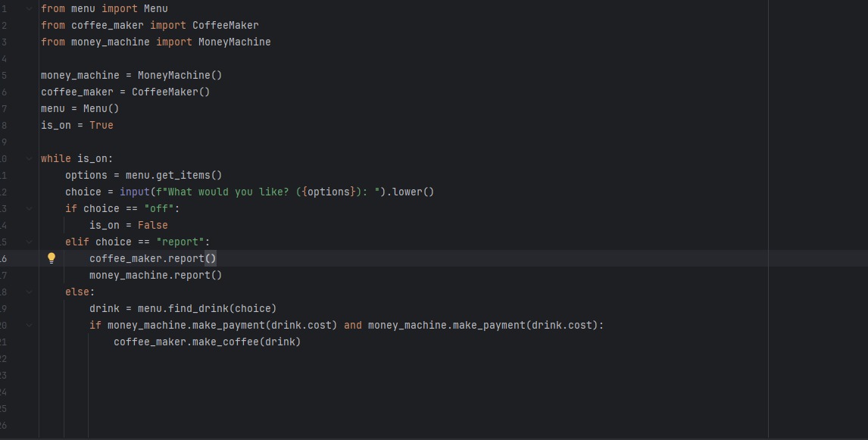Click 'Menu()' constructor call
Screen dimensions: 868x440
tap(101, 108)
